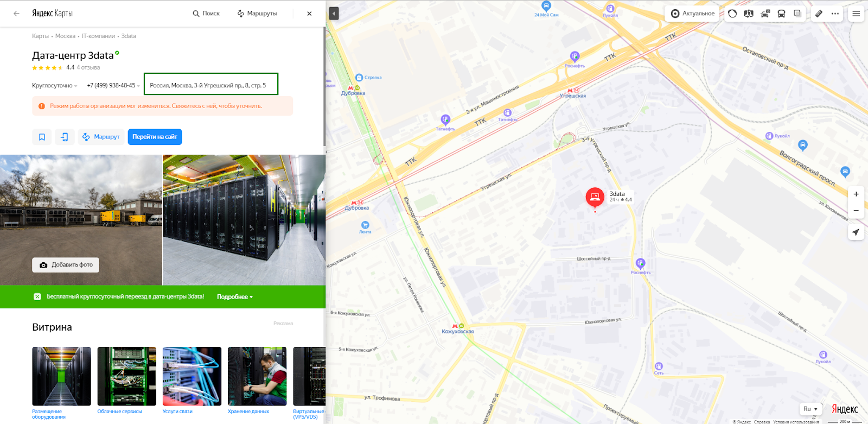This screenshot has height=424, width=868.
Task: Click Перейти на сайт button
Action: pyautogui.click(x=155, y=137)
